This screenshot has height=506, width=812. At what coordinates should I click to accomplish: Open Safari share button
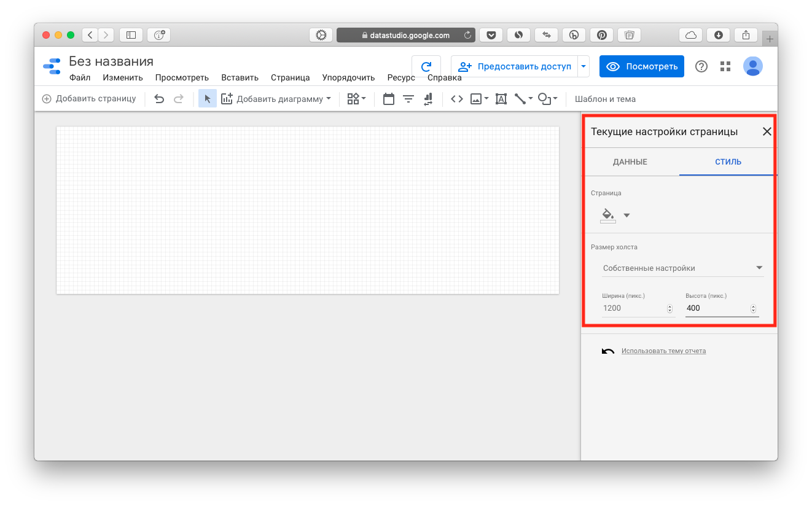[746, 35]
